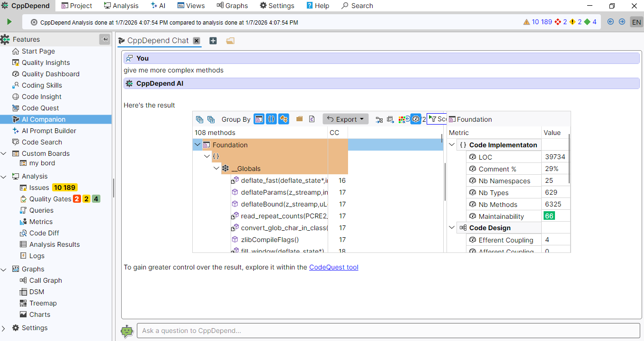Click the chatbot robot icon near input
Viewport: 644px width, 341px height.
[127, 331]
